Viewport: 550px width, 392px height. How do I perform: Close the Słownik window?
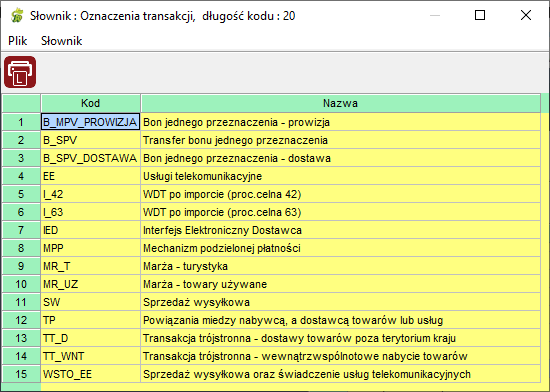coord(526,15)
